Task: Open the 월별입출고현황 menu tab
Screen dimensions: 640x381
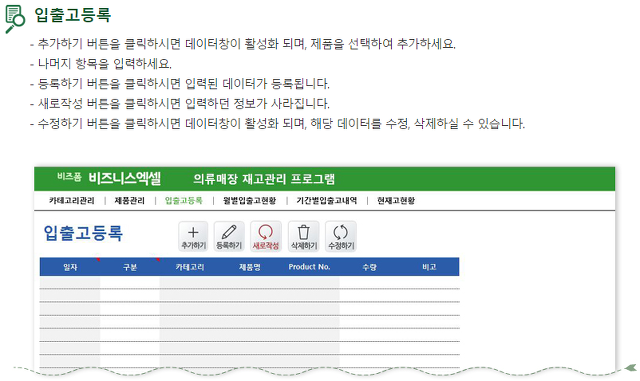Action: 249,201
